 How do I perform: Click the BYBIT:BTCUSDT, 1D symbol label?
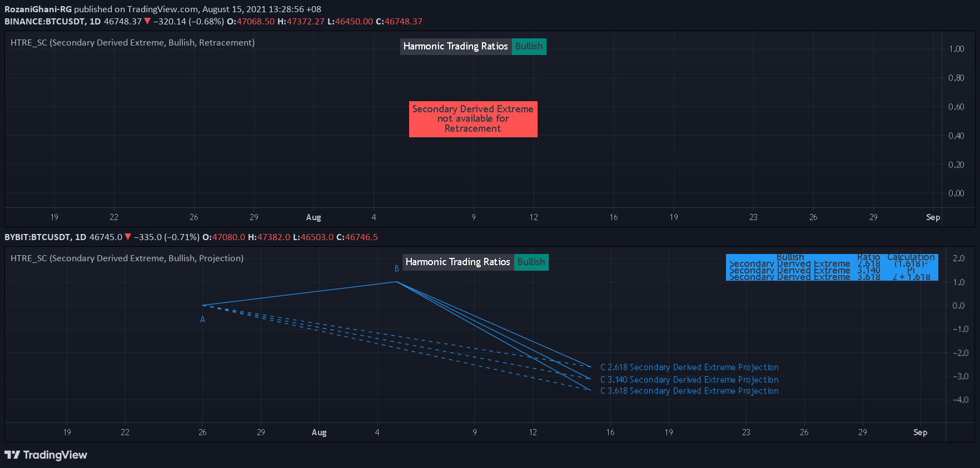(46, 237)
